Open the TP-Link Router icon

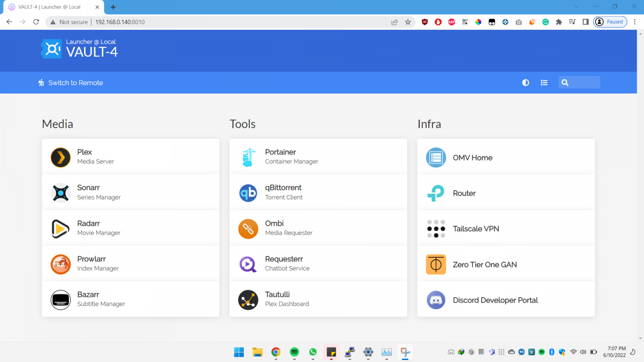[x=436, y=193]
